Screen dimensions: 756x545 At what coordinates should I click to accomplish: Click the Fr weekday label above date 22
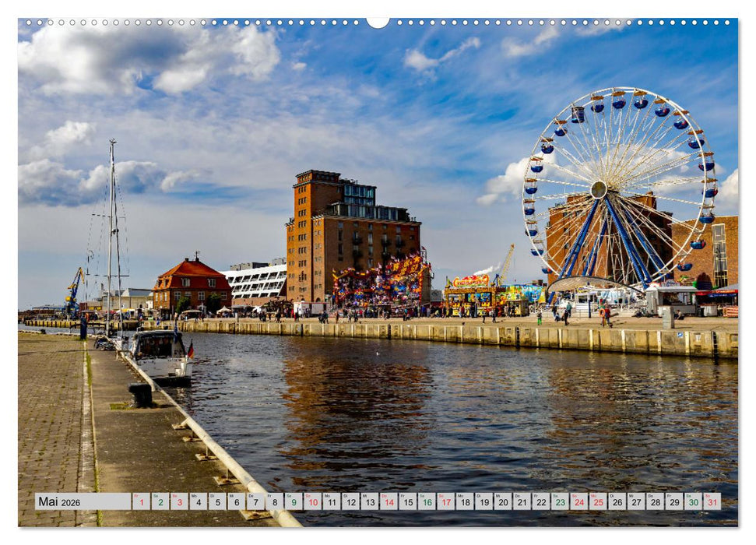pyautogui.click(x=537, y=495)
